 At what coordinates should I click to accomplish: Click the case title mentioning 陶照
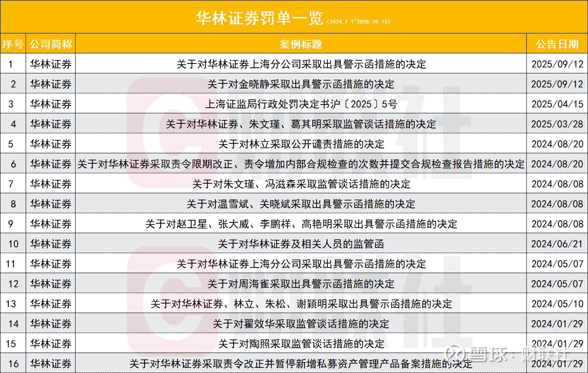[x=301, y=344]
